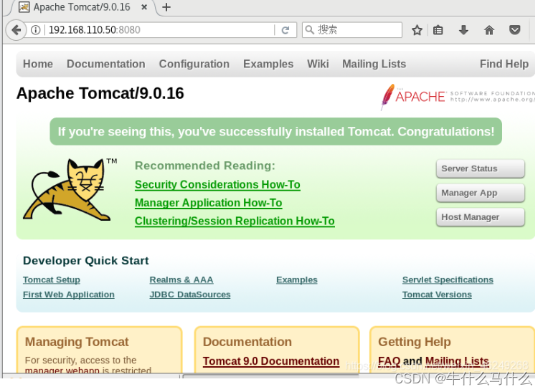Click the Server Status button
This screenshot has height=392, width=543.
pyautogui.click(x=481, y=168)
